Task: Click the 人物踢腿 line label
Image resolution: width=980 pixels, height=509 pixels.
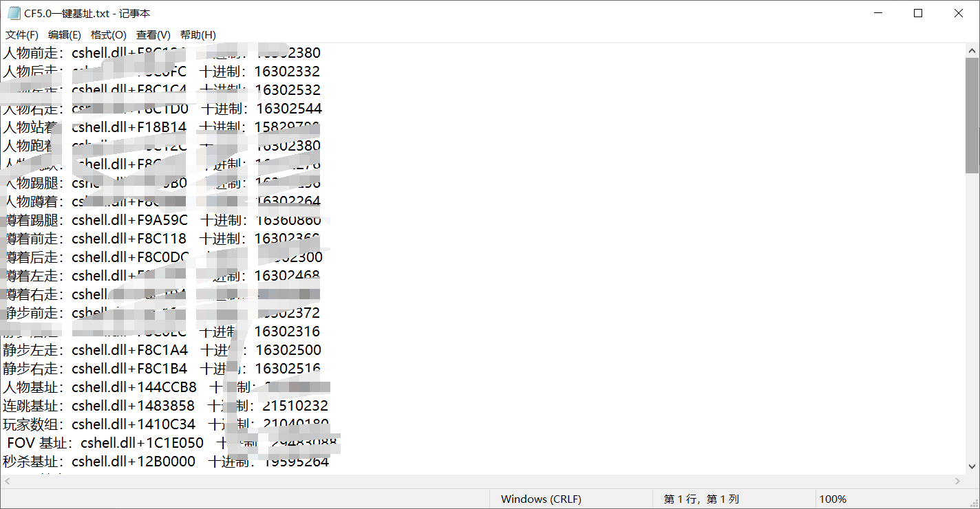Action: [x=33, y=183]
